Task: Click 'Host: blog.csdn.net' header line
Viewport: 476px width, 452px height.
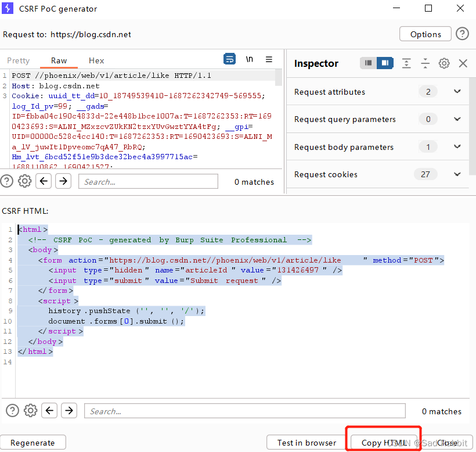Action: coord(56,85)
